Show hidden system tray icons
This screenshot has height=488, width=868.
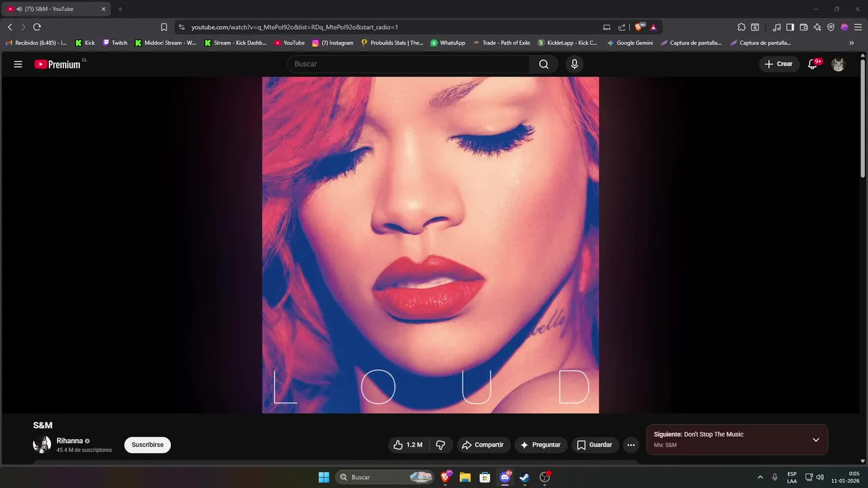pyautogui.click(x=759, y=477)
